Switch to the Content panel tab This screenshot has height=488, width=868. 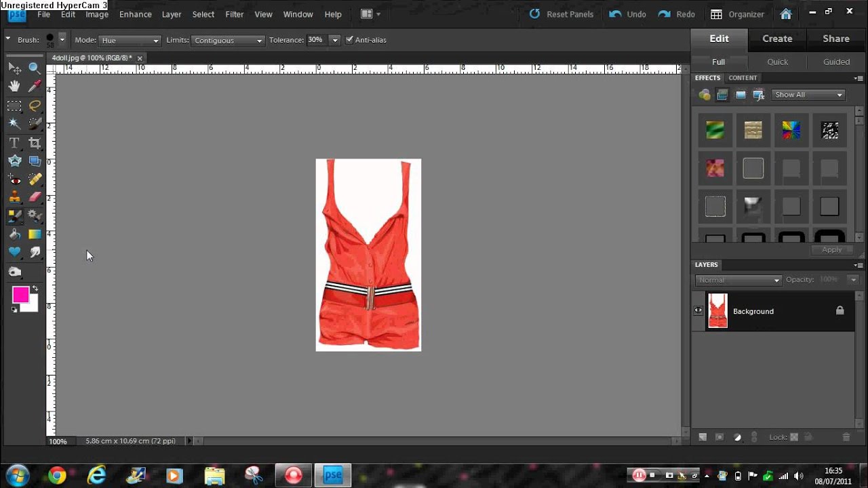(743, 78)
